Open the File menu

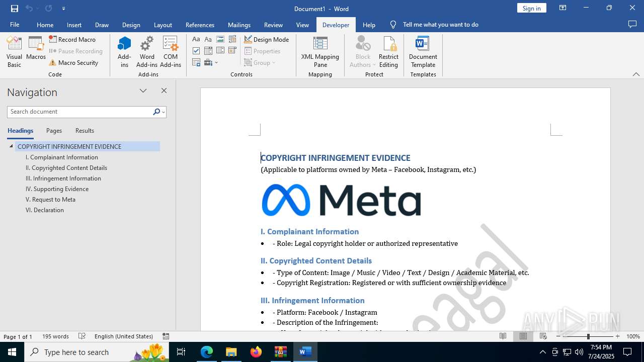coord(15,25)
